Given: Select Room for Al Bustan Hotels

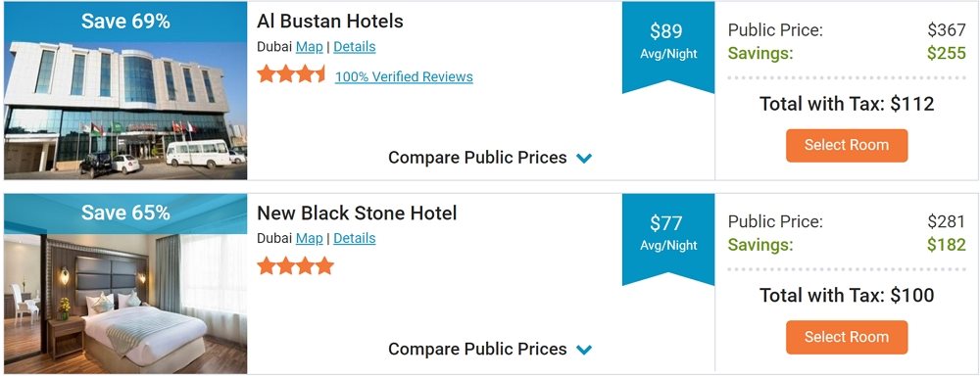Looking at the screenshot, I should pyautogui.click(x=847, y=146).
